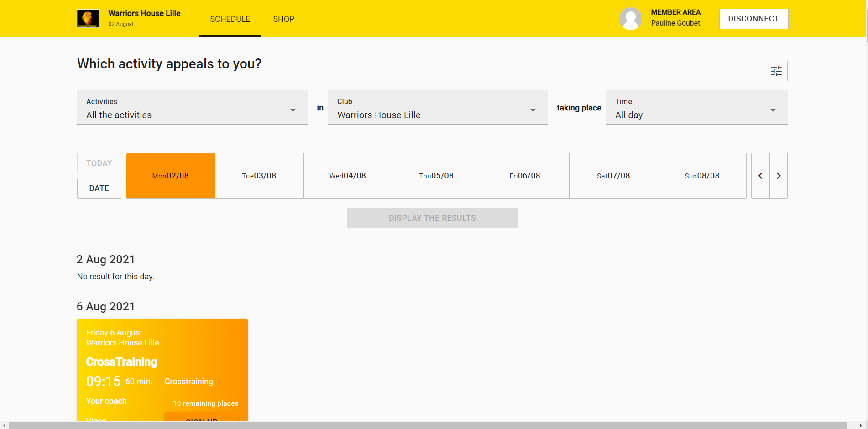868x429 pixels.
Task: Select Sat 07/08 in the date strip
Action: tap(613, 176)
